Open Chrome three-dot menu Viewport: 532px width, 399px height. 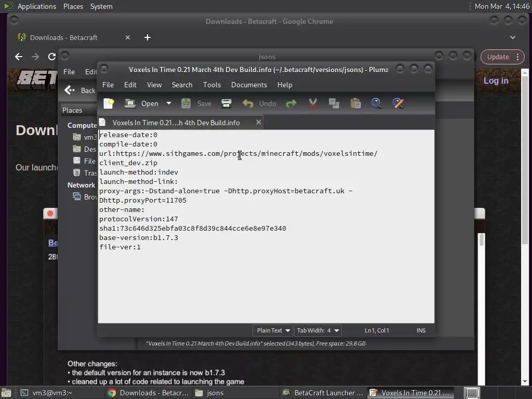[518, 57]
